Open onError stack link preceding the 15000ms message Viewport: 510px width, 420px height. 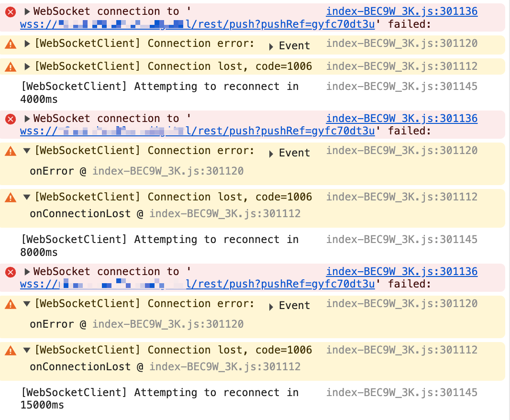pyautogui.click(x=168, y=324)
